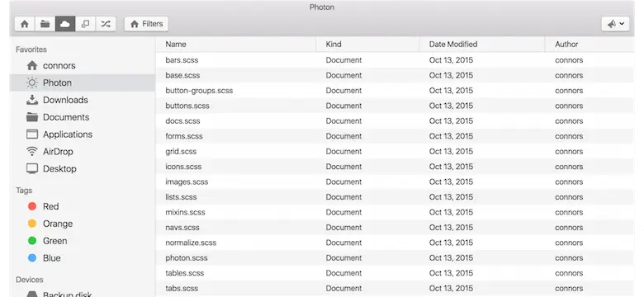644x297 pixels.
Task: Open Desktop in the sidebar
Action: coord(82,169)
